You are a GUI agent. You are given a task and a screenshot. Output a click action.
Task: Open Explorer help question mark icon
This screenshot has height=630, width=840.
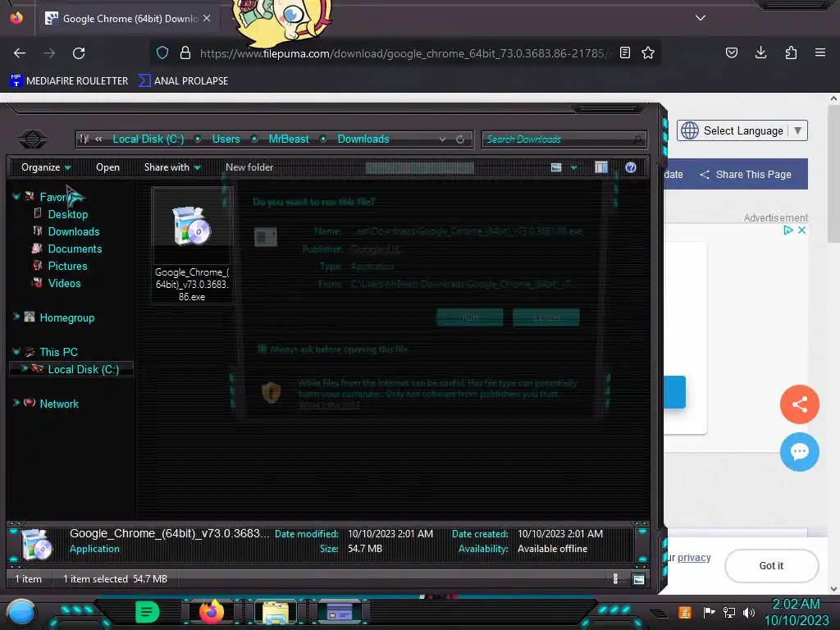pos(631,167)
